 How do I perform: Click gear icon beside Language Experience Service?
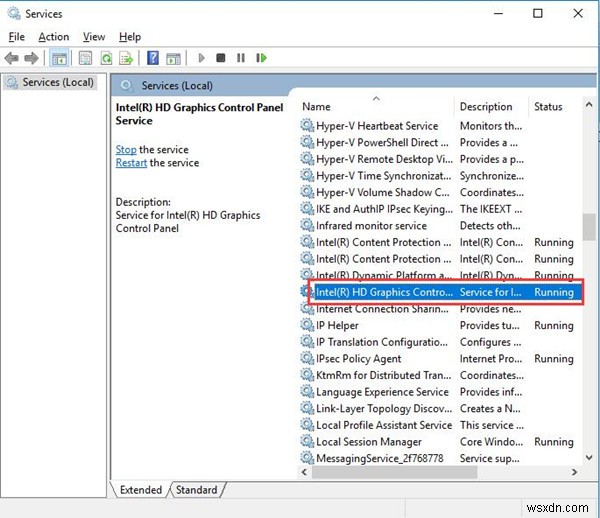[x=307, y=392]
